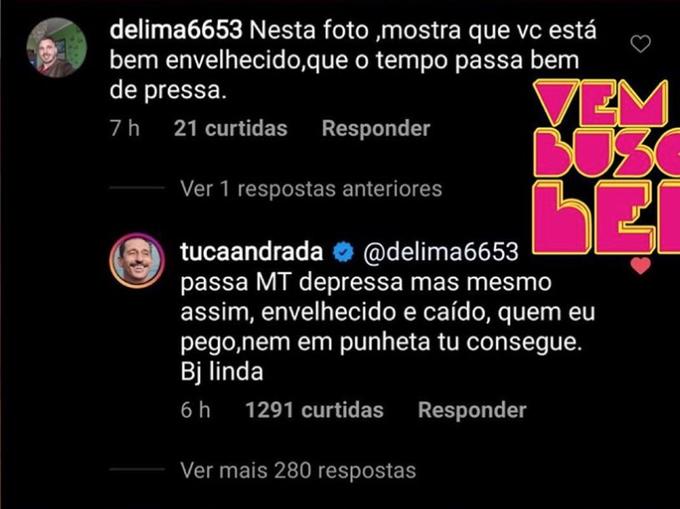Click the '6 h' timestamp on the reply
Screen dimensions: 680x509
196,410
